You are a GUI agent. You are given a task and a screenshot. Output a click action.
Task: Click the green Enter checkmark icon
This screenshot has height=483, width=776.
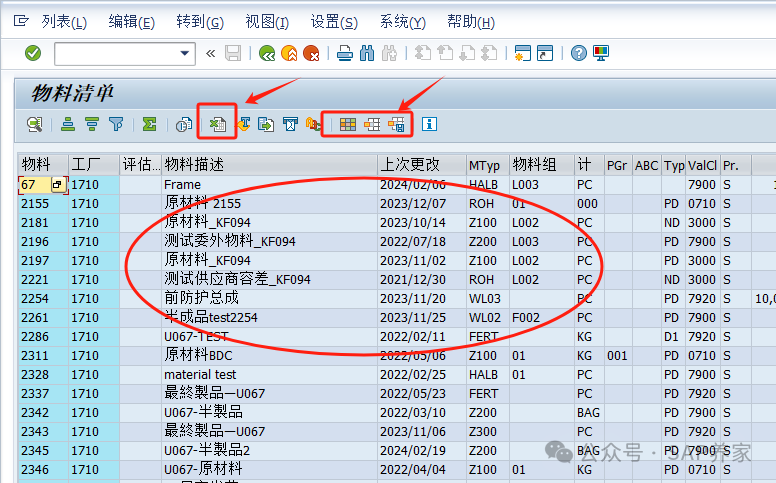click(33, 53)
